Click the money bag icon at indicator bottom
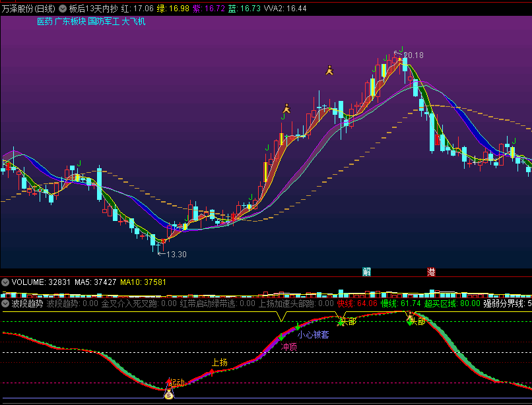This screenshot has height=405, width=532. pos(168,395)
